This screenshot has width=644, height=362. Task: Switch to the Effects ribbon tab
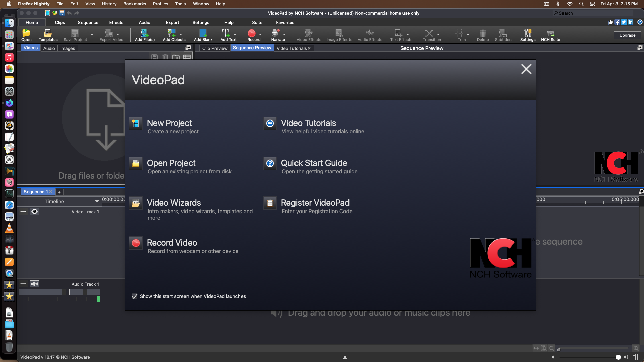[x=116, y=22]
